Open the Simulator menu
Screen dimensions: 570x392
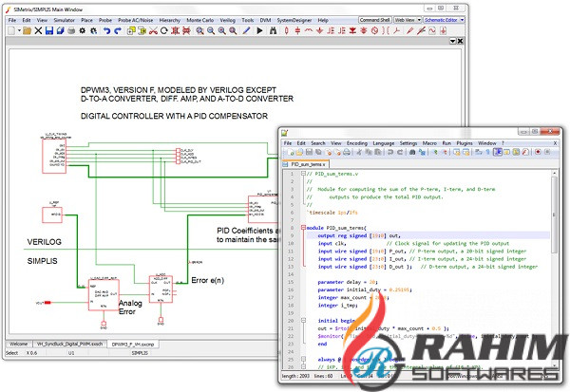click(x=64, y=20)
